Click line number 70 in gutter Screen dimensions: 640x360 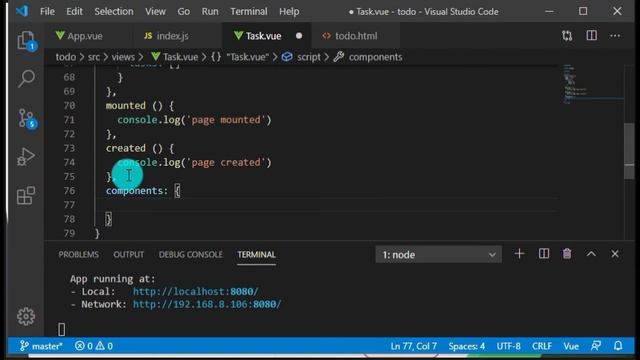(69, 106)
